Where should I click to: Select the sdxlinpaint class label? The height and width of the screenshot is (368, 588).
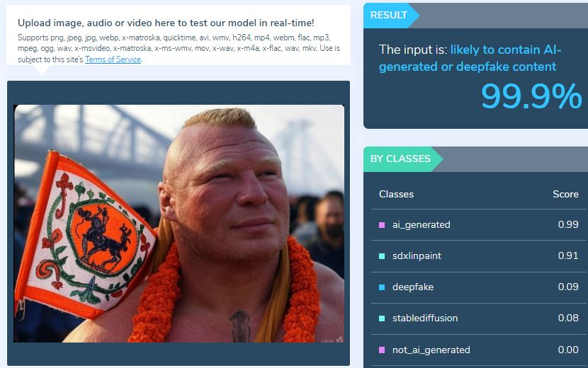[417, 256]
